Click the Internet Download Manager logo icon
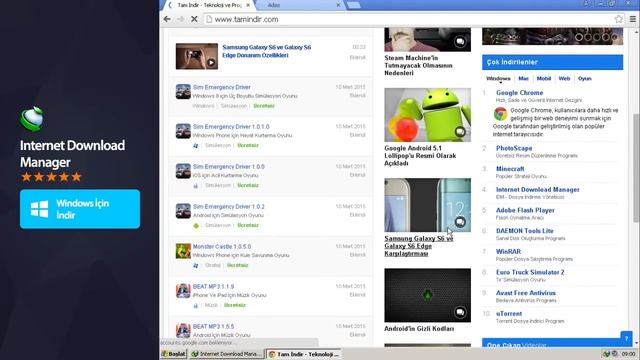 (32, 118)
